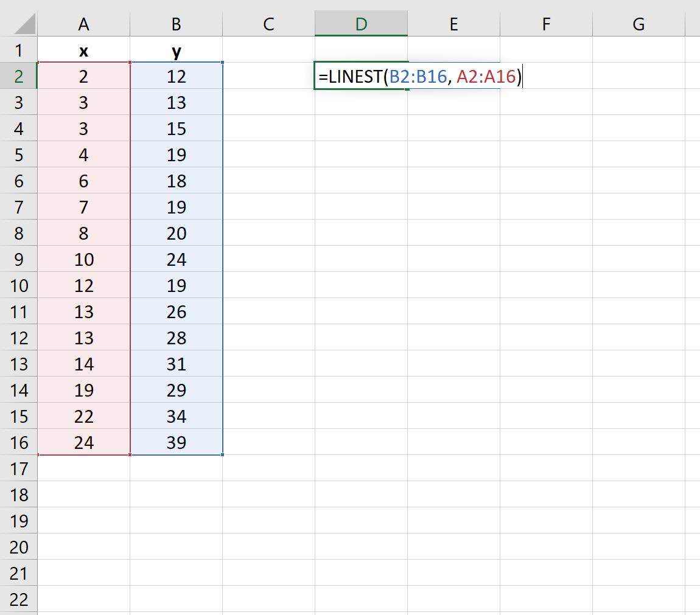Viewport: 700px width, 615px height.
Task: Select column B header
Action: click(x=176, y=24)
